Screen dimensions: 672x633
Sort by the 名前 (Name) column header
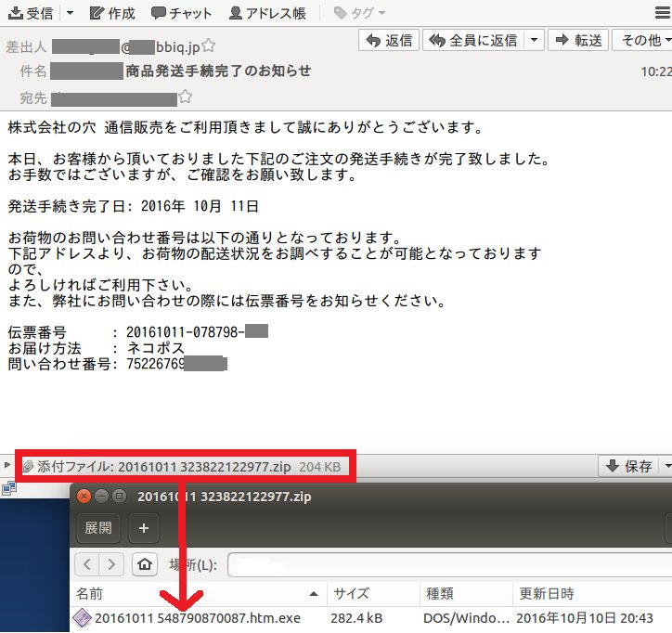tap(199, 594)
